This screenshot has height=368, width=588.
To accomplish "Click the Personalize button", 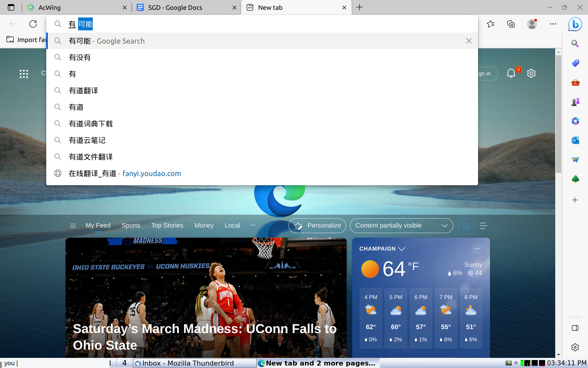I will tap(317, 226).
